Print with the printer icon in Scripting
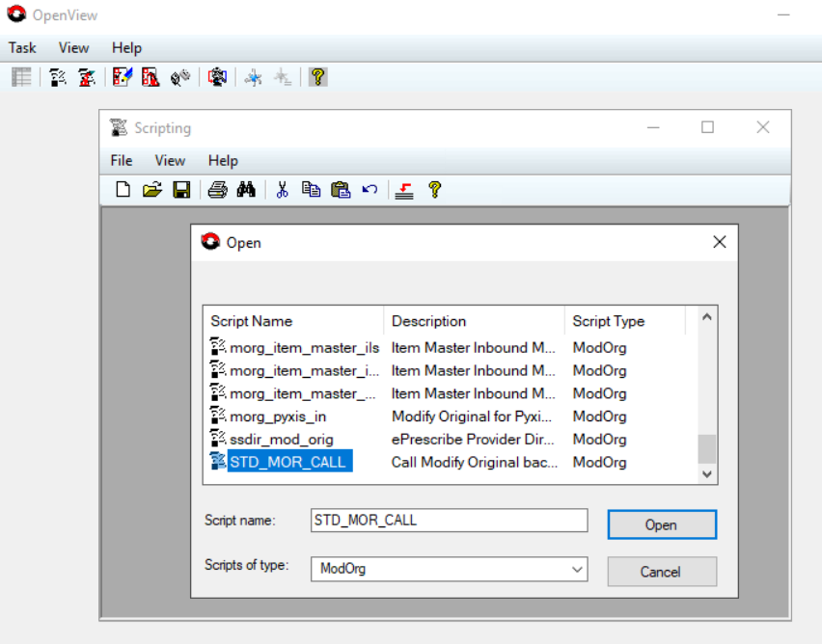 (217, 189)
